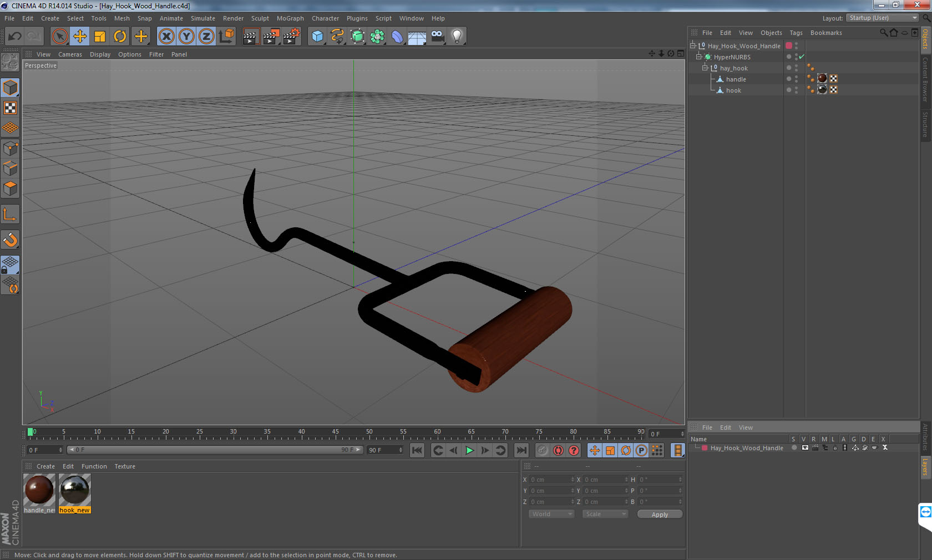Image resolution: width=932 pixels, height=560 pixels.
Task: Select the Live Selection tool
Action: pos(60,37)
